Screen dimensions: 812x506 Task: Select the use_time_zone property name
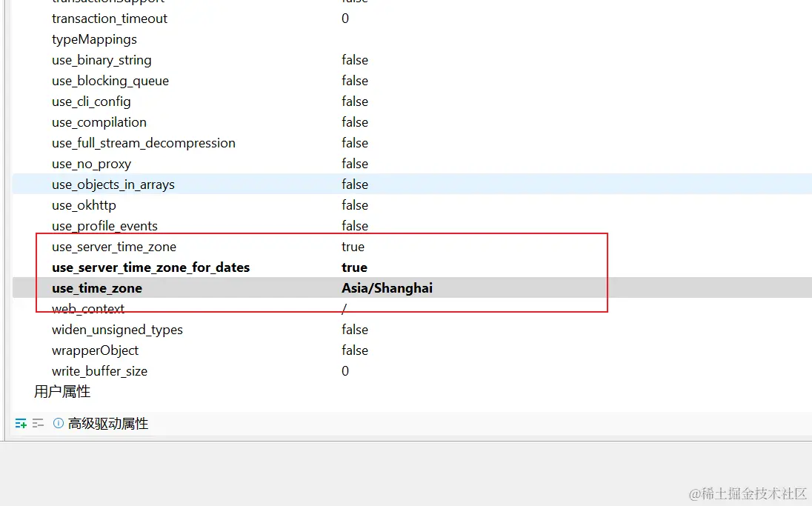coord(97,288)
